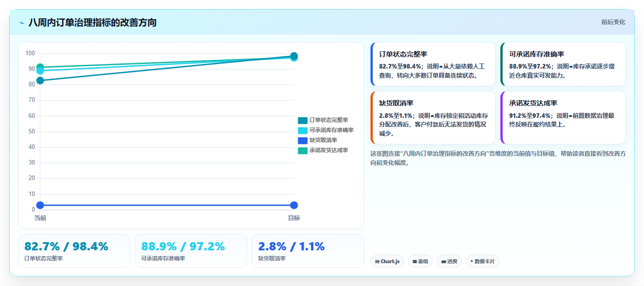Click the 88.9% / 97.2% stat value

point(183,247)
